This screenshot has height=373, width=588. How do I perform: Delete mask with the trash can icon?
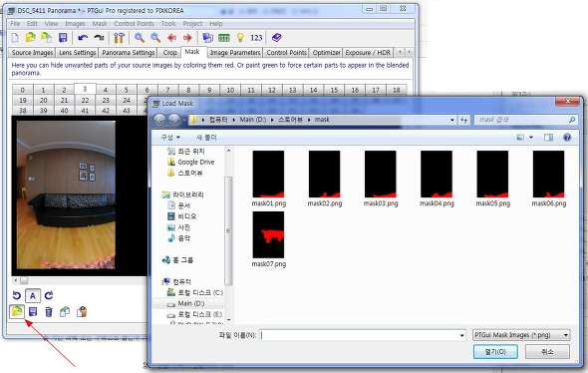point(49,312)
